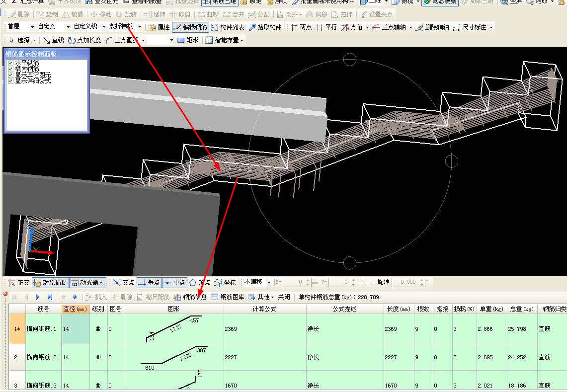Select the 平行 parallel axis tool
The width and height of the screenshot is (567, 392).
[326, 27]
